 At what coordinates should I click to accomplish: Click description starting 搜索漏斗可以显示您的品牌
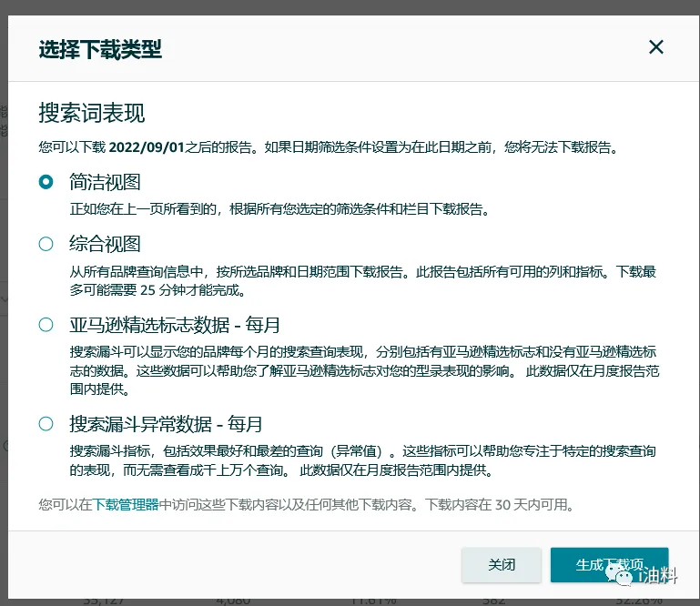click(x=364, y=370)
